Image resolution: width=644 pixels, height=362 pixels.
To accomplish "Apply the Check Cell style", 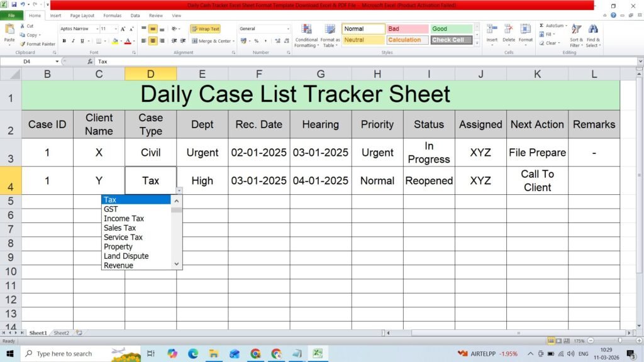I will click(451, 40).
